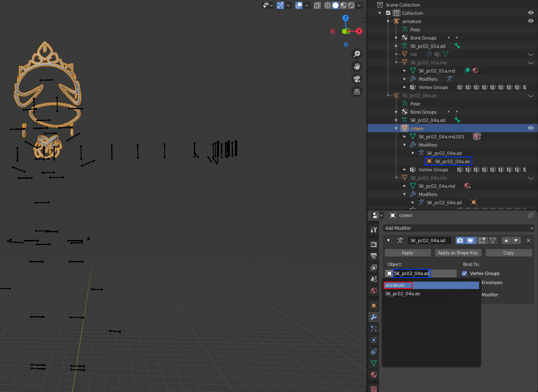Open the Modifiers wrench properties tab

coord(374,317)
